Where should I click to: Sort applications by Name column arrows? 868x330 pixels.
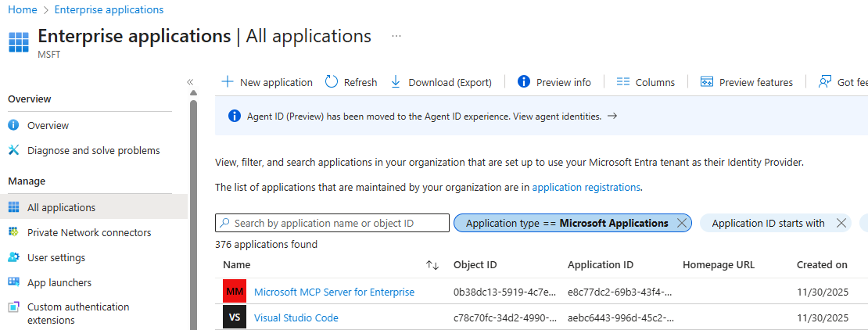click(432, 265)
